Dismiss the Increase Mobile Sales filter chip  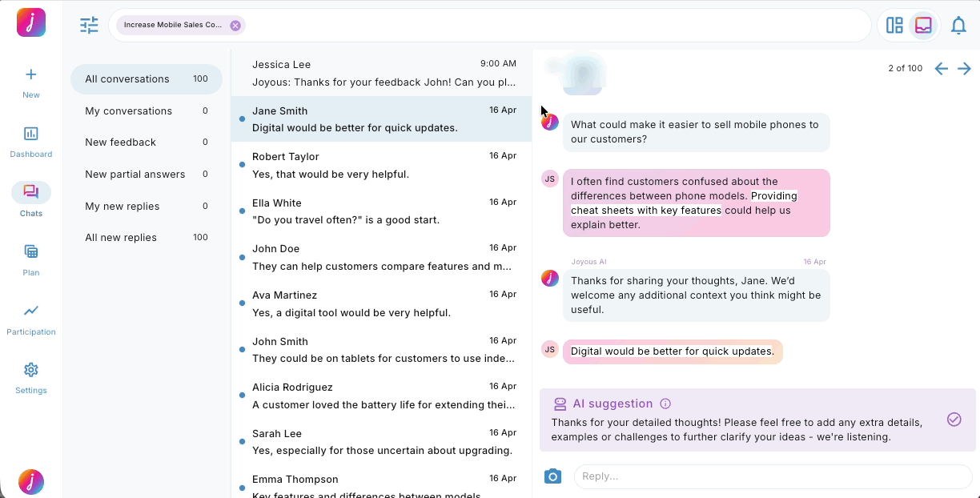click(x=235, y=25)
